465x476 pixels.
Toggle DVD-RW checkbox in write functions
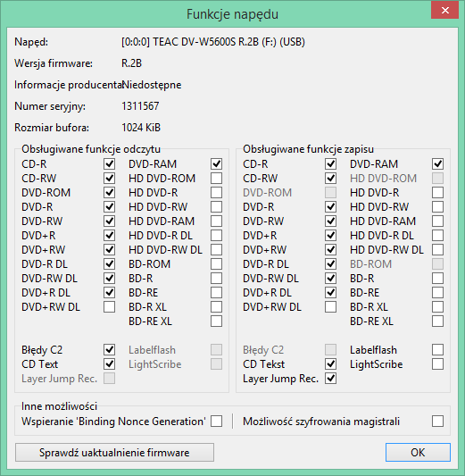pyautogui.click(x=330, y=221)
